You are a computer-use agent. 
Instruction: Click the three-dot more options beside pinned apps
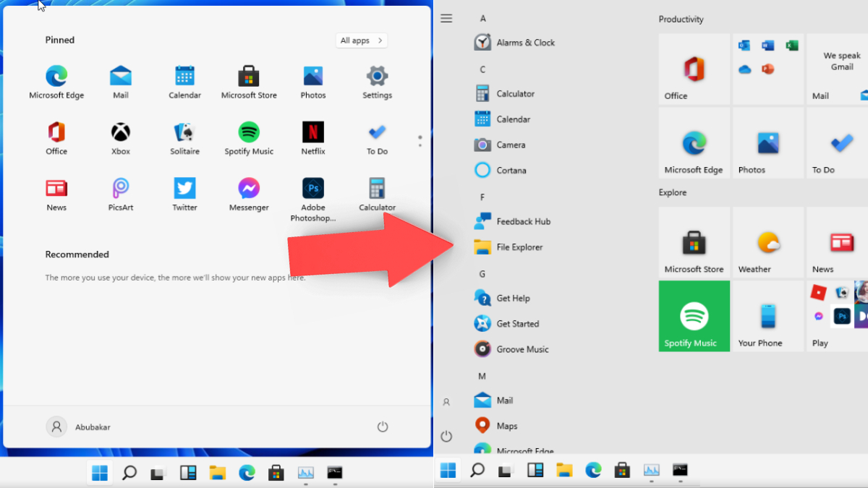coord(420,142)
